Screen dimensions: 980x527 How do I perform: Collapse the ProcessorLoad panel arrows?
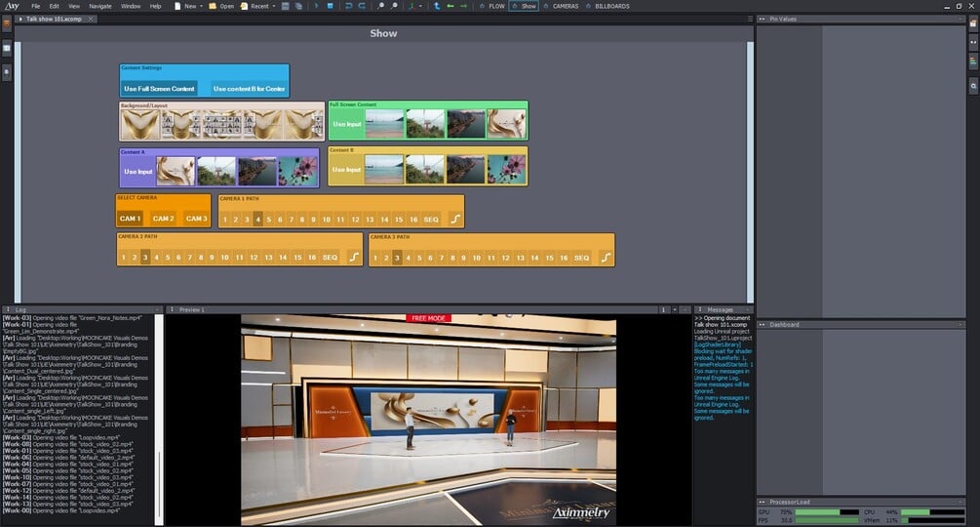click(x=762, y=502)
